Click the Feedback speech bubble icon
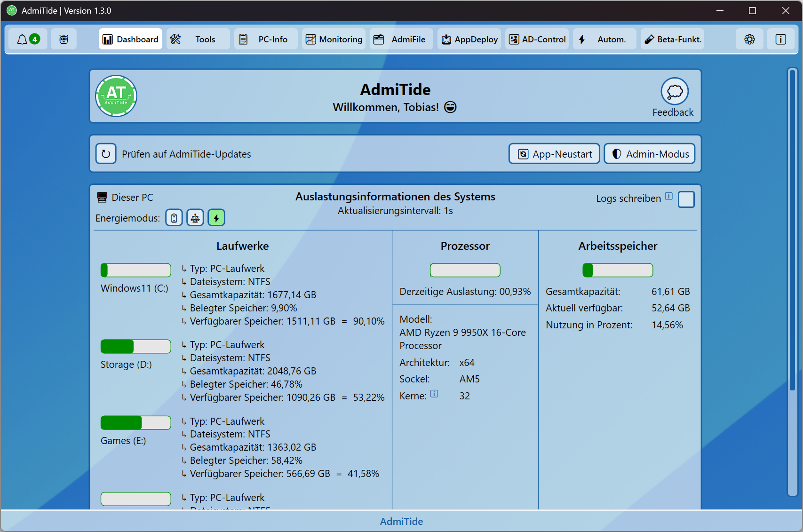The height and width of the screenshot is (532, 803). [675, 91]
